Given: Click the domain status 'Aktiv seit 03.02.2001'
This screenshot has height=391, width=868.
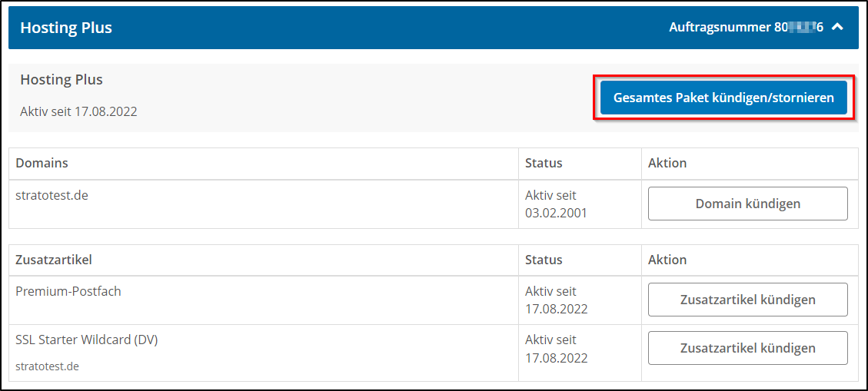Looking at the screenshot, I should click(555, 204).
